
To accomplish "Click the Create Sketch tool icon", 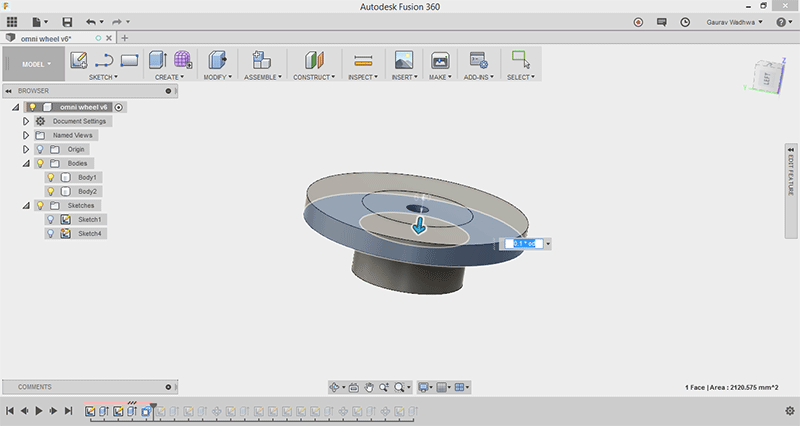I will tap(79, 60).
